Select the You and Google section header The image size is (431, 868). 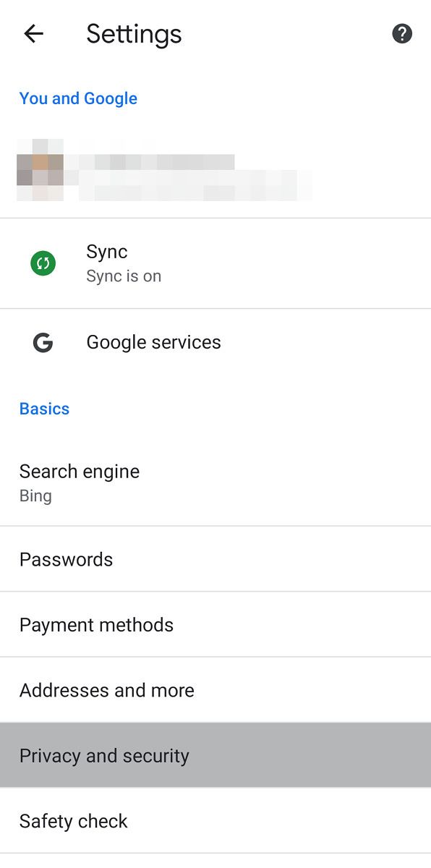pos(78,98)
